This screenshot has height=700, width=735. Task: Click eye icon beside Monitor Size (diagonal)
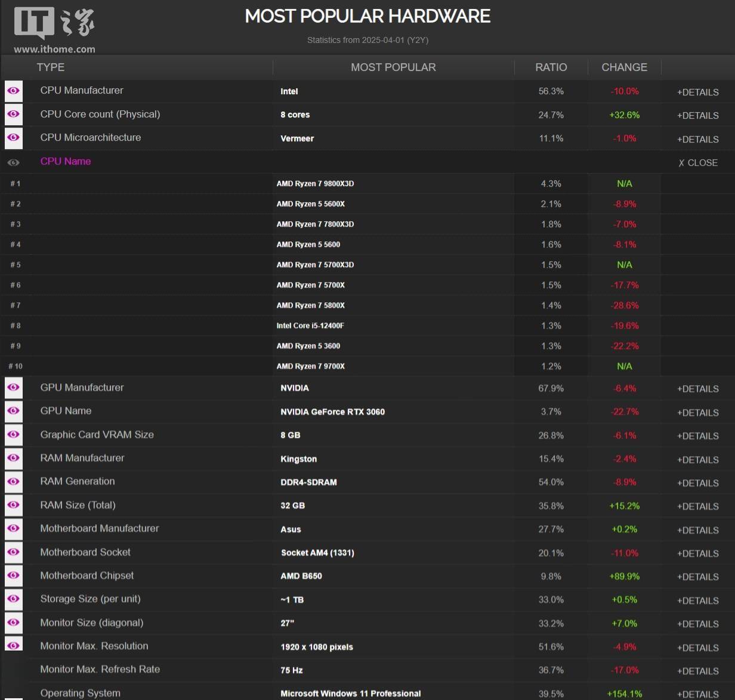tap(13, 622)
